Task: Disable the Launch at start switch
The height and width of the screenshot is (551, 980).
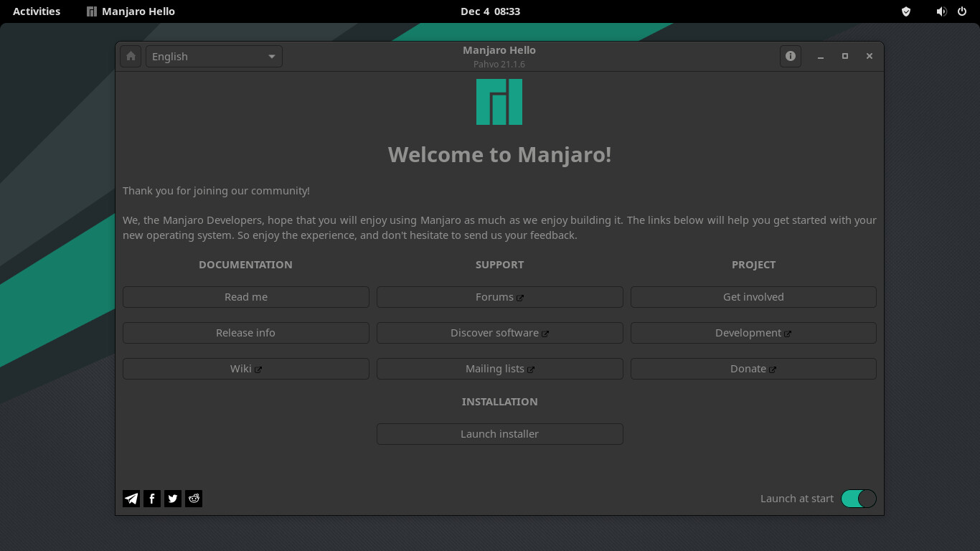Action: coord(858,499)
